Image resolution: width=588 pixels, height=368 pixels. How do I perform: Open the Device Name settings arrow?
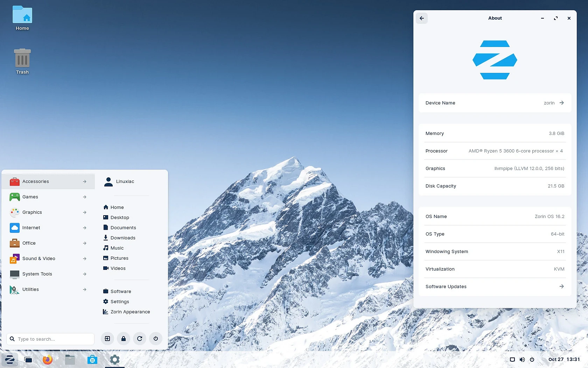click(x=561, y=103)
